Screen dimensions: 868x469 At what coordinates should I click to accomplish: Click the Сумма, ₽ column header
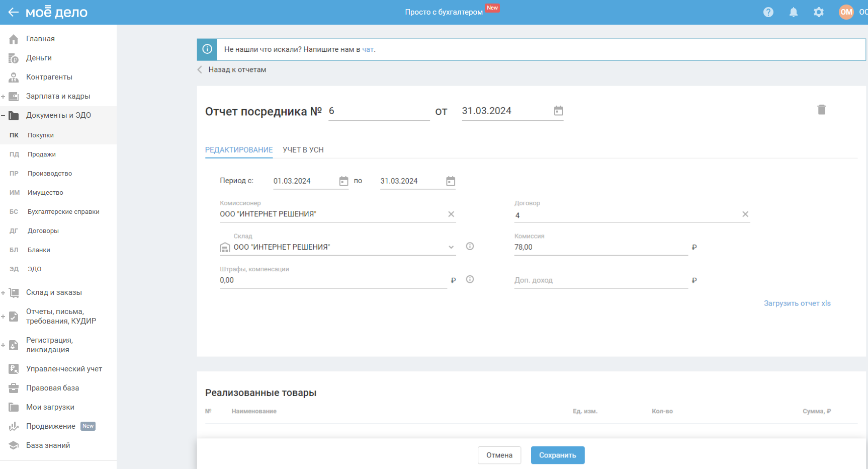tap(817, 411)
